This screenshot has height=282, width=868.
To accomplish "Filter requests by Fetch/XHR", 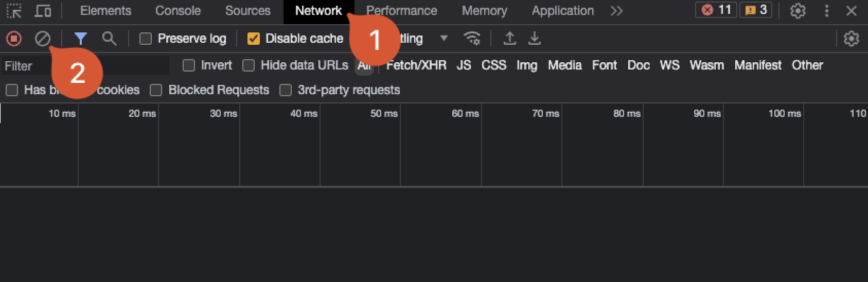I will click(416, 65).
